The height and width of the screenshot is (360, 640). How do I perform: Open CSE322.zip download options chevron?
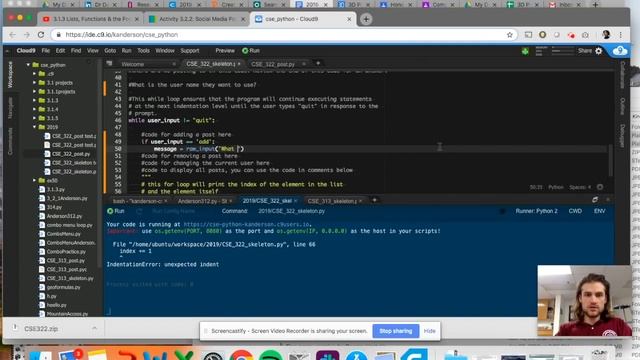tap(94, 328)
